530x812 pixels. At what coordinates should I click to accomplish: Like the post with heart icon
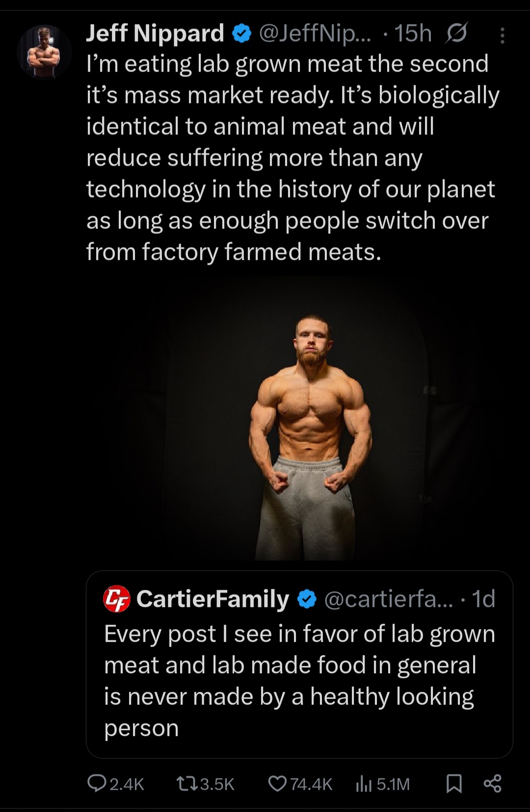click(277, 784)
